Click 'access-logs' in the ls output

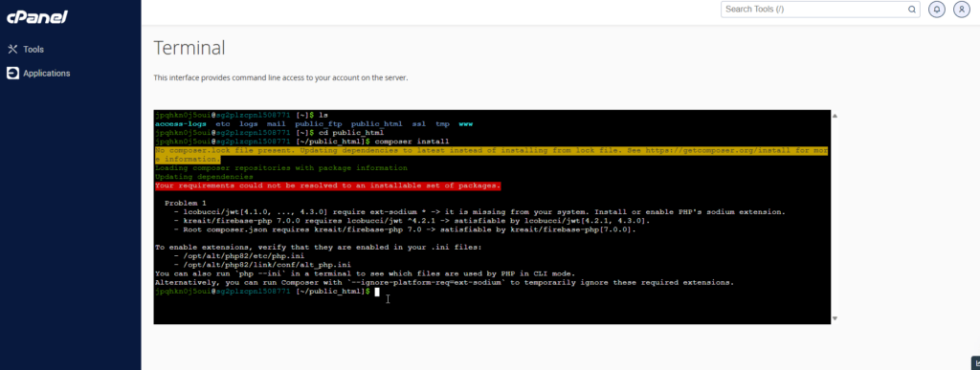point(181,124)
